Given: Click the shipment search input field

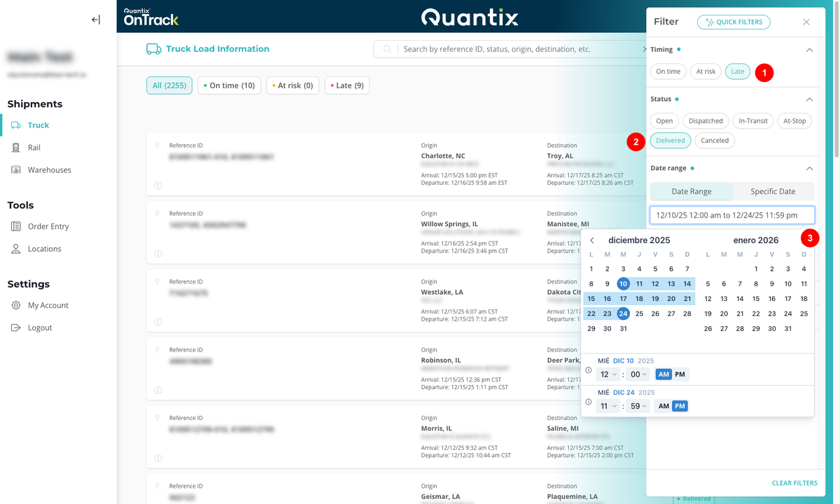Looking at the screenshot, I should (518, 49).
